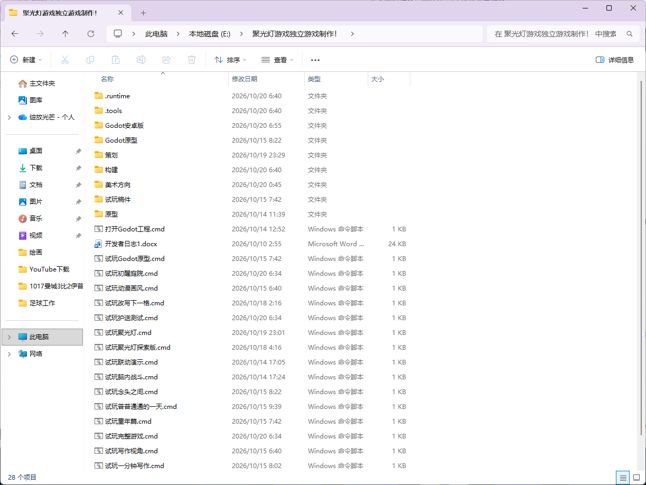Toggle the 详细信息 details pane

point(614,60)
